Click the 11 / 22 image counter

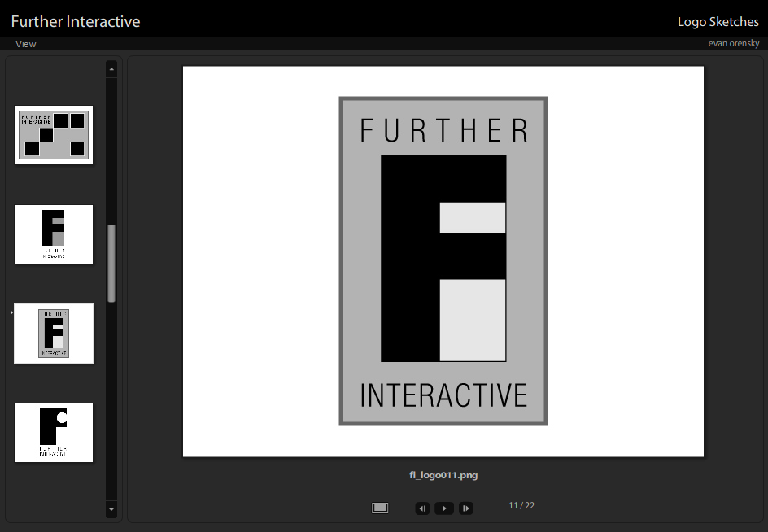click(x=521, y=506)
